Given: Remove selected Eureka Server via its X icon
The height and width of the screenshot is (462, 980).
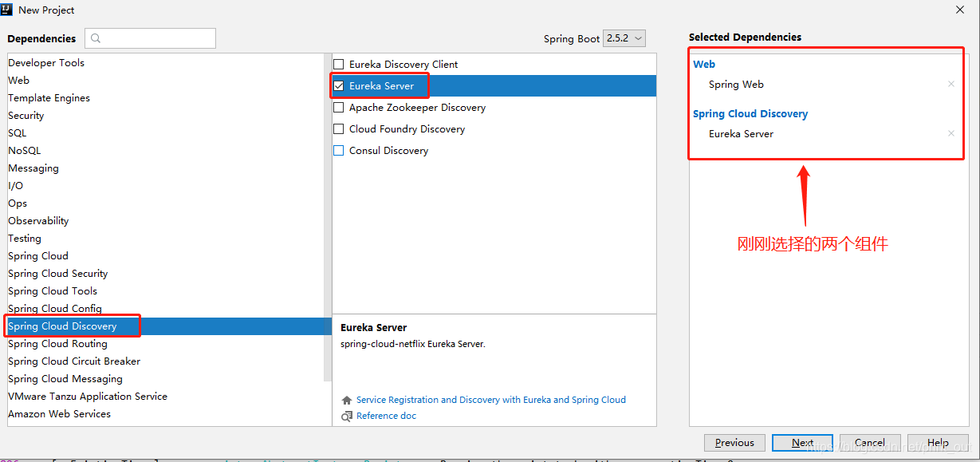Looking at the screenshot, I should [x=950, y=133].
